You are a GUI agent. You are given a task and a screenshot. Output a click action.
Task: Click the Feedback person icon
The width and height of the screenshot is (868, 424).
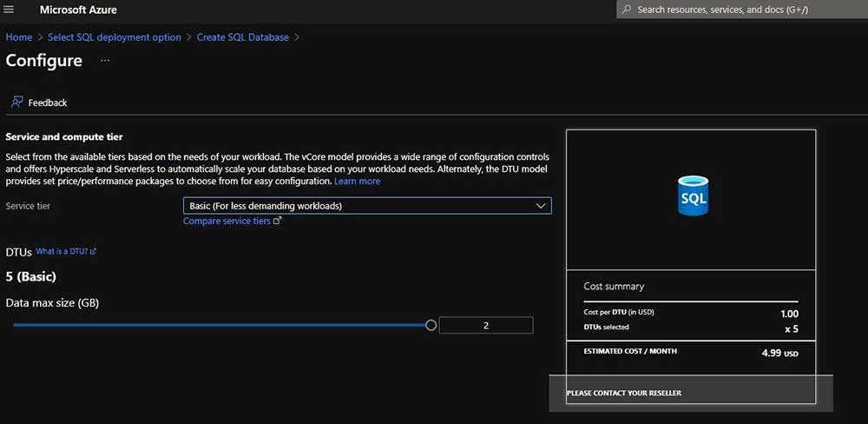point(16,103)
